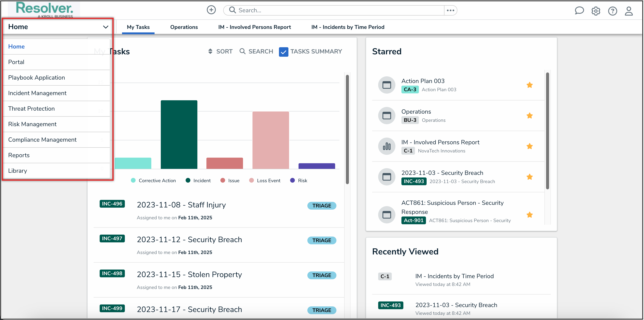Image resolution: width=644 pixels, height=320 pixels.
Task: Click the task list Search button
Action: (x=256, y=51)
